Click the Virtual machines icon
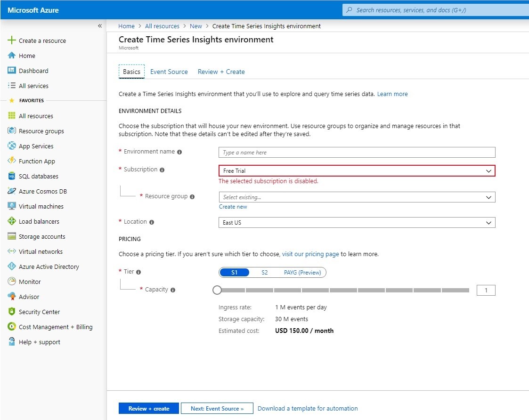Viewport: 529px width, 420px height. [x=12, y=206]
